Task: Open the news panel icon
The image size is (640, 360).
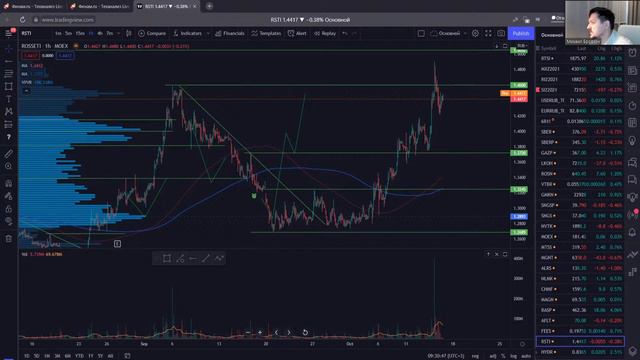Action: (632, 70)
